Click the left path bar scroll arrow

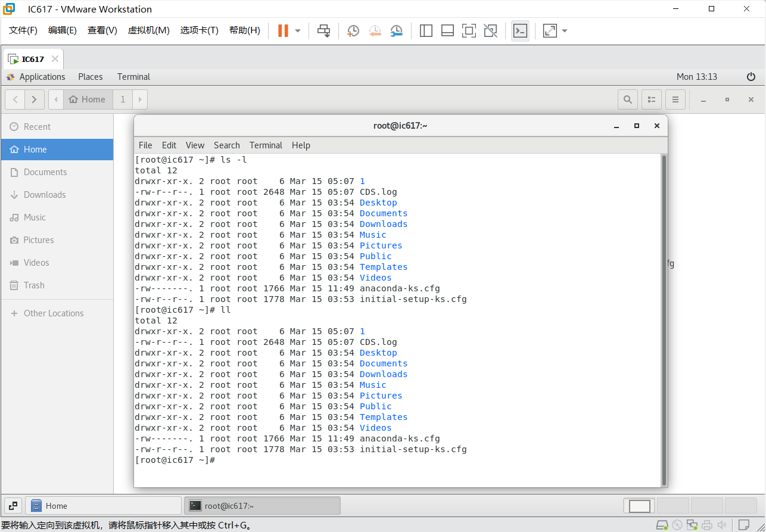pos(56,99)
